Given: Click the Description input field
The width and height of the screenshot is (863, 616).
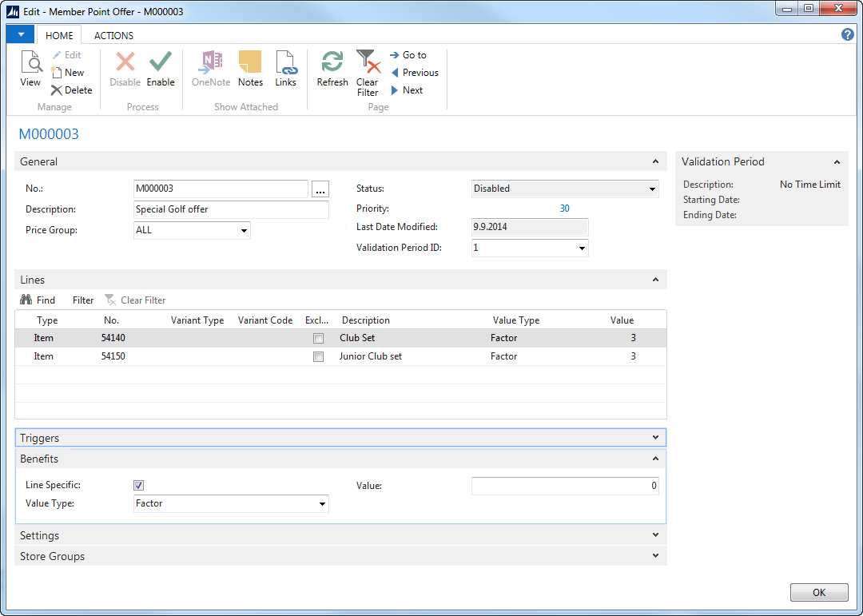Looking at the screenshot, I should pyautogui.click(x=231, y=210).
